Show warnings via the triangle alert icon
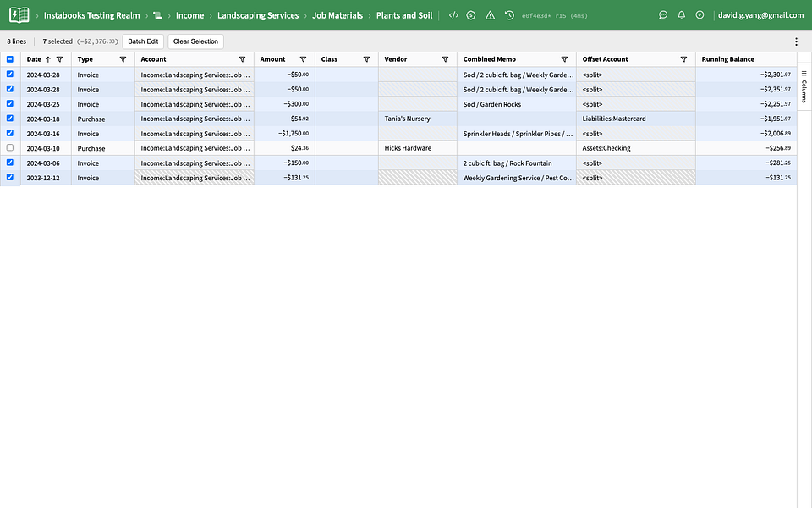The height and width of the screenshot is (508, 812). [490, 15]
